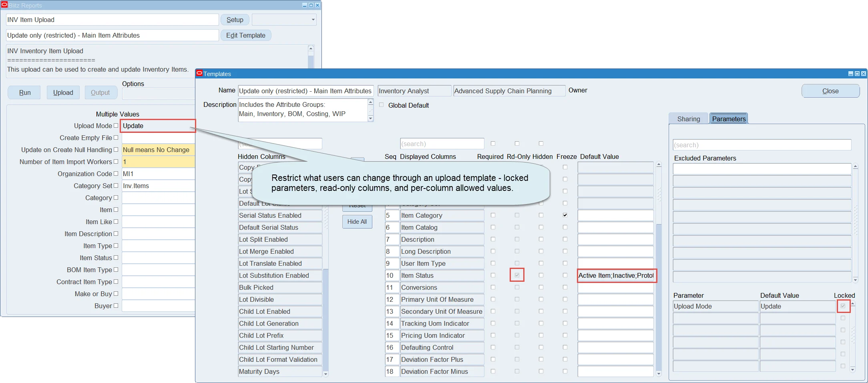Viewport: 868px width, 383px height.
Task: Toggle Rd-Only checkbox for Item Status
Action: pos(517,275)
